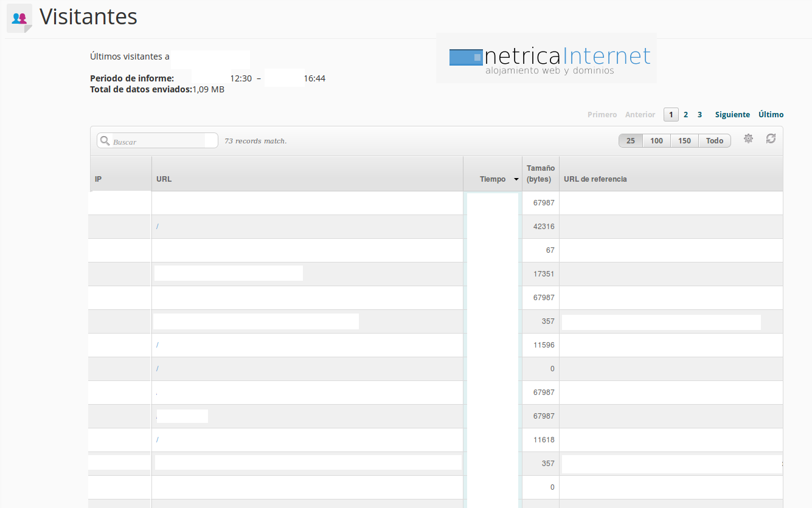Click the Visitantes page icon
This screenshot has height=508, width=812.
pyautogui.click(x=19, y=18)
